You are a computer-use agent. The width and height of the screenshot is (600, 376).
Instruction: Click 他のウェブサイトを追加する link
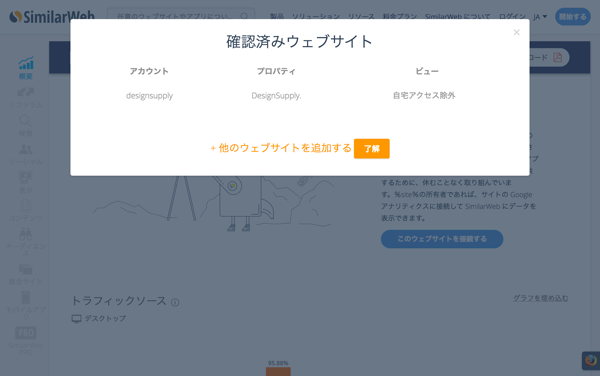coord(281,148)
